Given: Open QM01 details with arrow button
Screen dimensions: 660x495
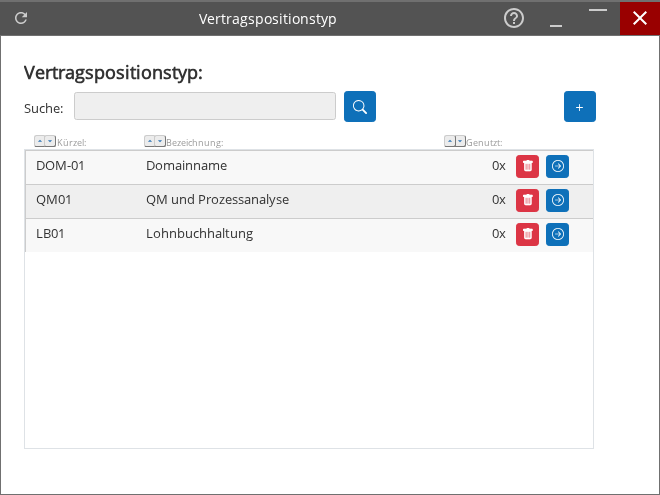Looking at the screenshot, I should [x=557, y=200].
